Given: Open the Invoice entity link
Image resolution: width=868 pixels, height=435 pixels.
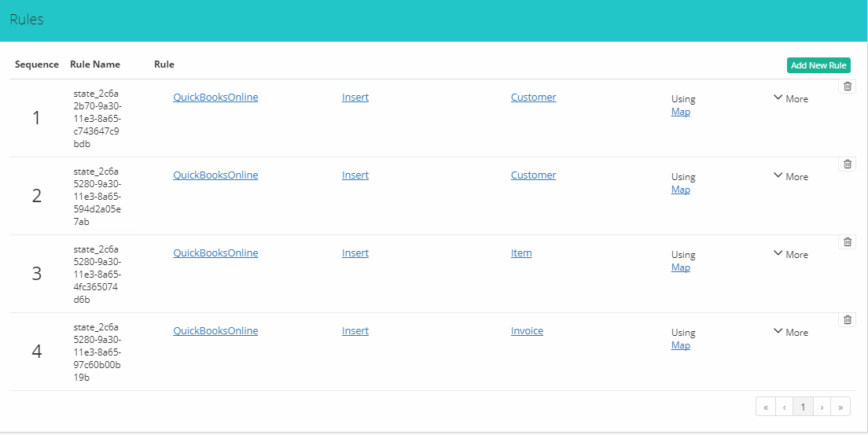Looking at the screenshot, I should pos(527,331).
